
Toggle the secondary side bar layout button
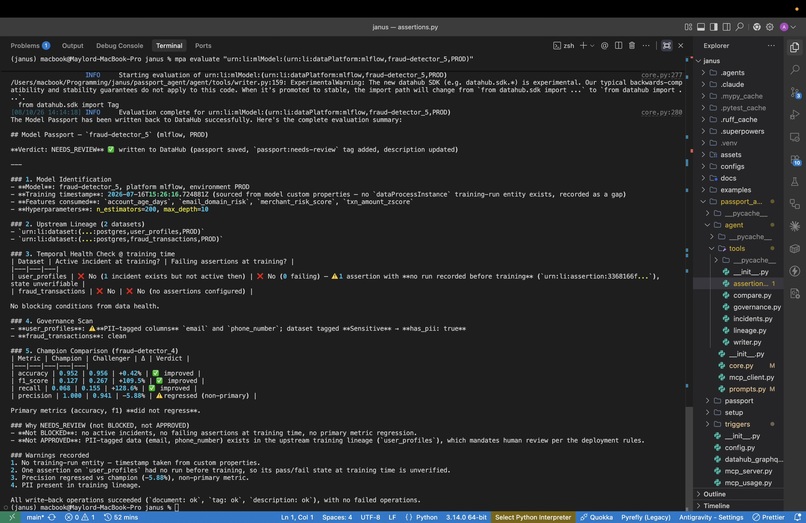click(727, 27)
